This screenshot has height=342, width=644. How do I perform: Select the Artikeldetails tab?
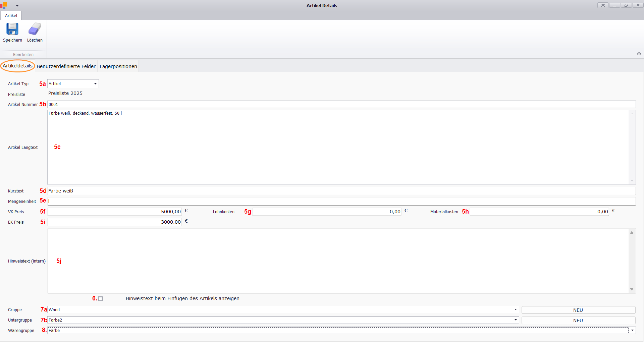tap(17, 66)
